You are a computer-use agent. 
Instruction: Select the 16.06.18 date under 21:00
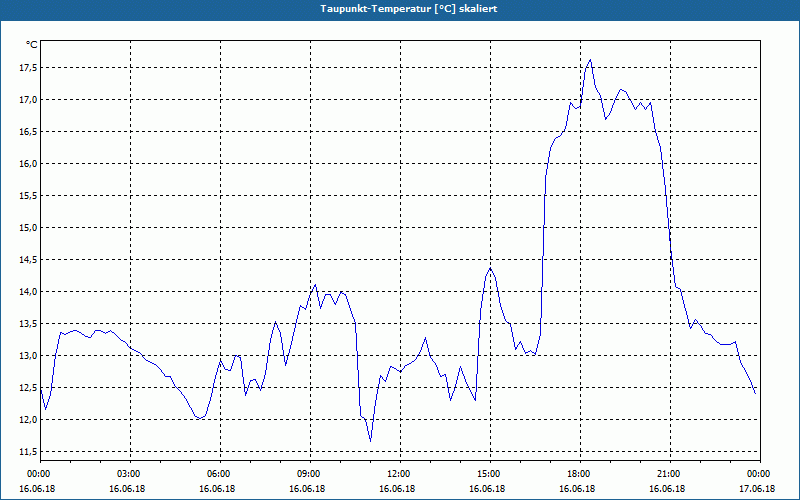click(x=667, y=489)
